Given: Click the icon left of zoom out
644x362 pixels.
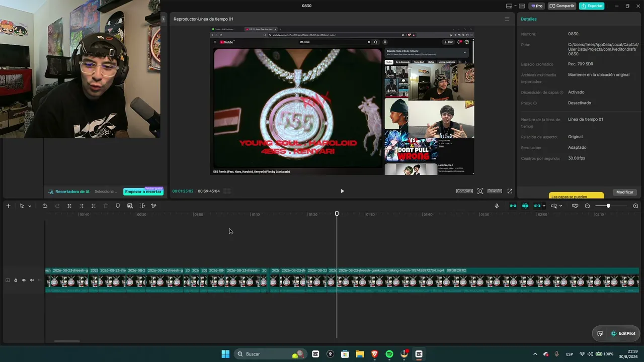Looking at the screenshot, I should coord(575,206).
